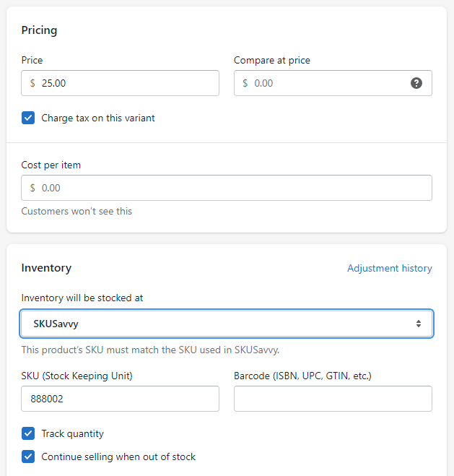The image size is (454, 476).
Task: Click the Compare at price help icon
Action: point(416,83)
